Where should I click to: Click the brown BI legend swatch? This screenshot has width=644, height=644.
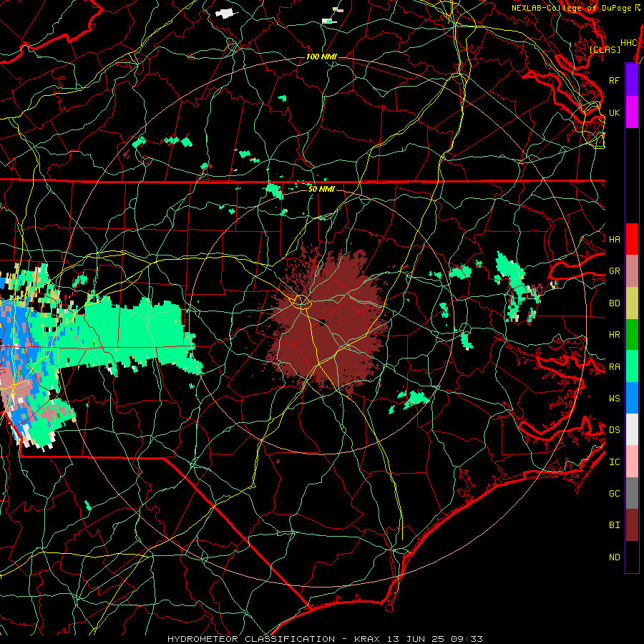click(x=632, y=525)
